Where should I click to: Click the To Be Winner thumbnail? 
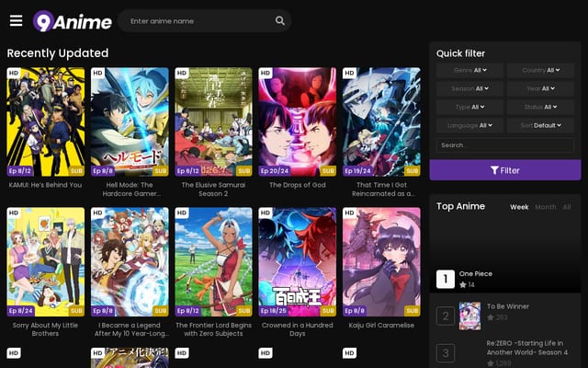point(469,316)
